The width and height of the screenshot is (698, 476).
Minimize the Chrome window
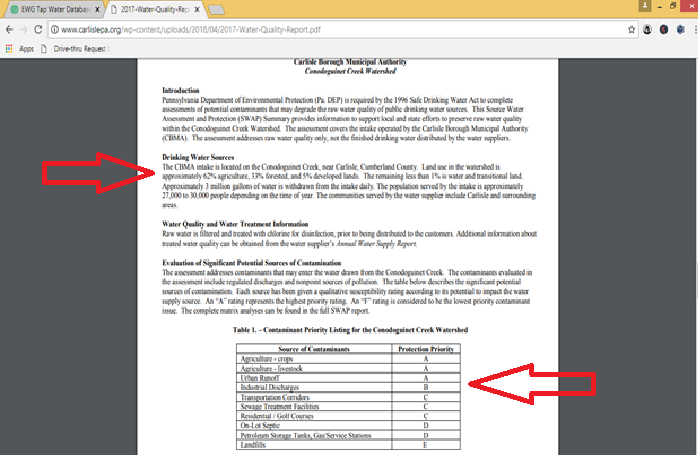tap(660, 6)
